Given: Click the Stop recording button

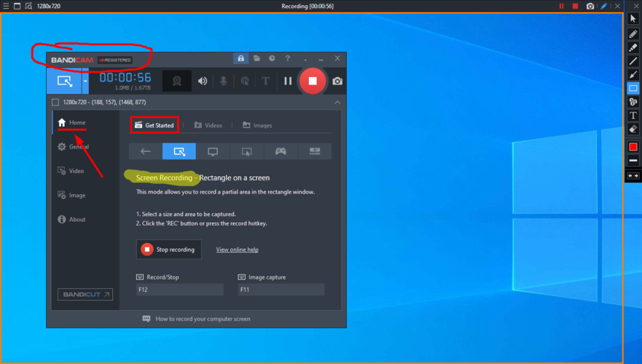Looking at the screenshot, I should pos(168,250).
